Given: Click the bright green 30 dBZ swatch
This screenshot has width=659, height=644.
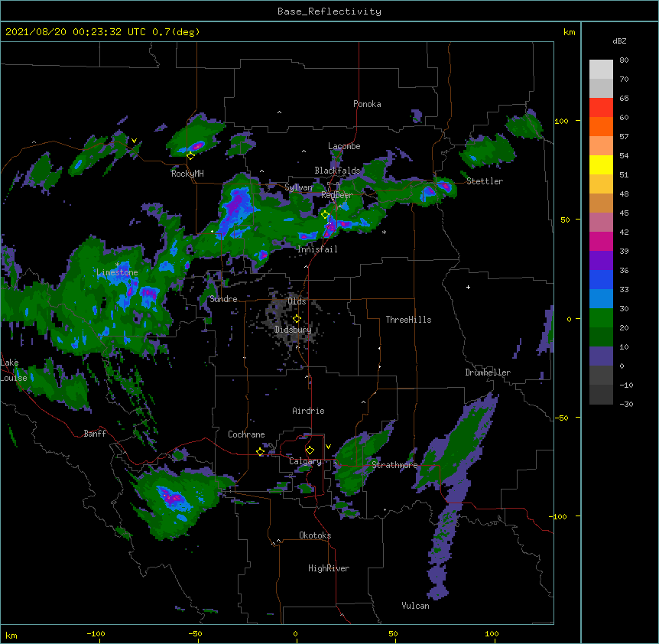Looking at the screenshot, I should pos(601,318).
